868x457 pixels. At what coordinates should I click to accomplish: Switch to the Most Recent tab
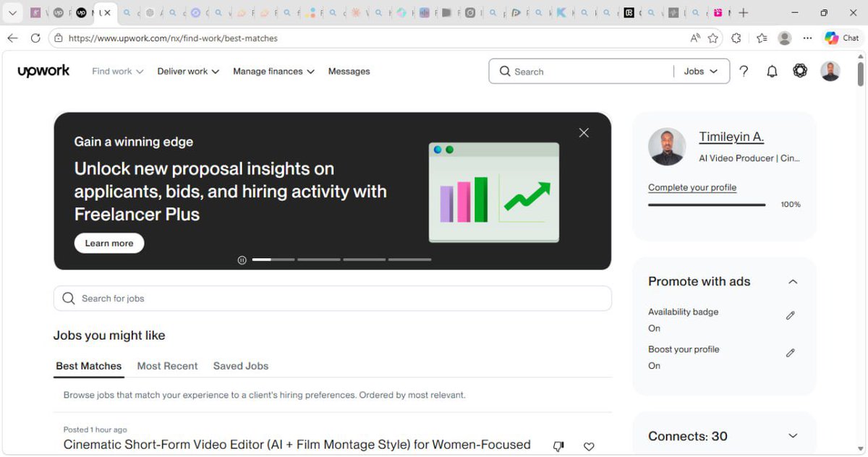tap(167, 366)
